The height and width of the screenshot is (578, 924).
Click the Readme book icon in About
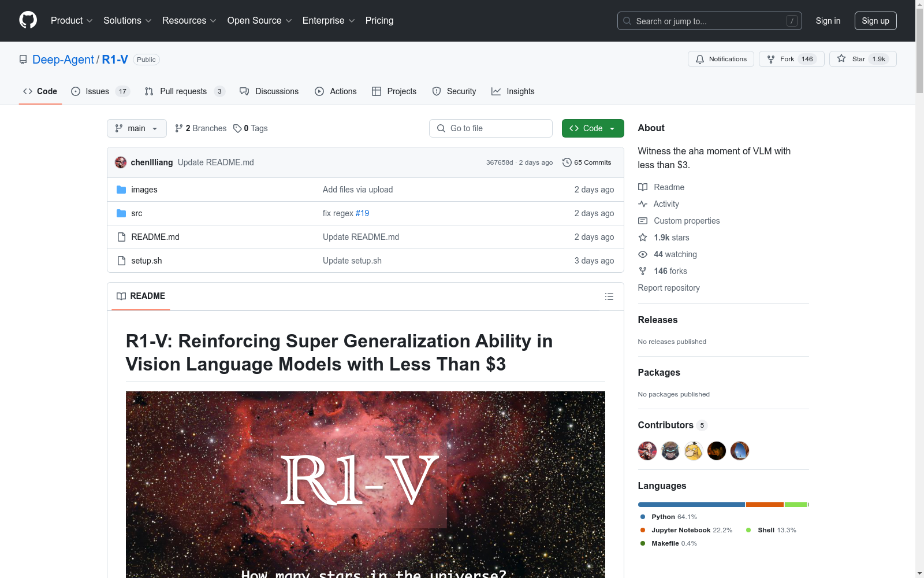click(643, 187)
